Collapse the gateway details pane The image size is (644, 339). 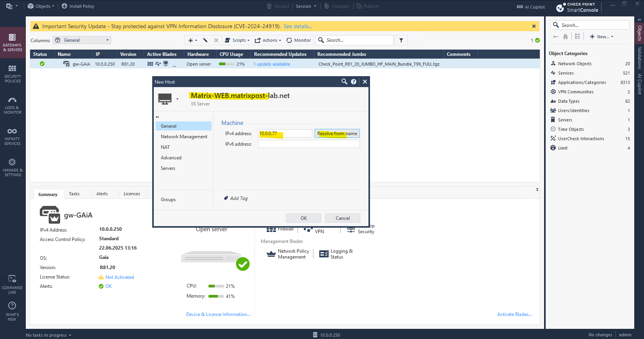point(537,189)
